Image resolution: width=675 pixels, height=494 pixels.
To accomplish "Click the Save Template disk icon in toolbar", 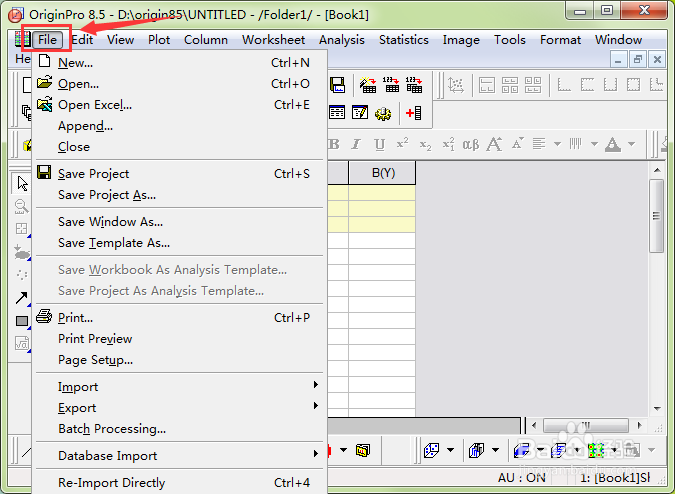I will coord(337,85).
